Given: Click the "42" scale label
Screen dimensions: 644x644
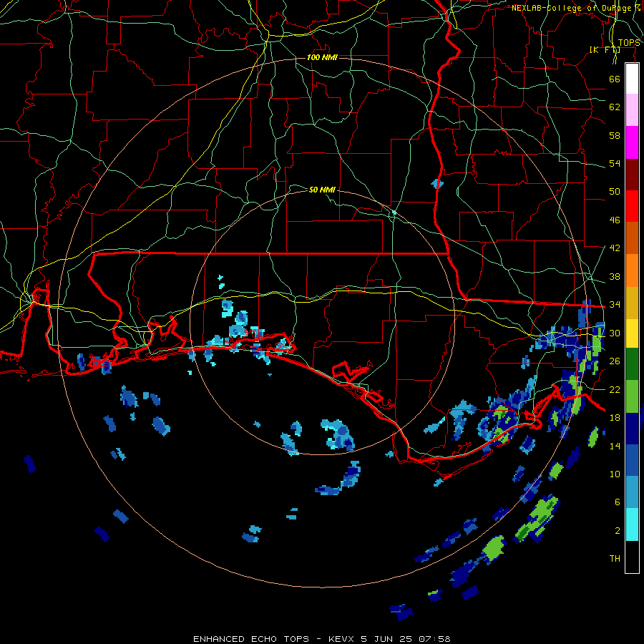Looking at the screenshot, I should (x=615, y=248).
